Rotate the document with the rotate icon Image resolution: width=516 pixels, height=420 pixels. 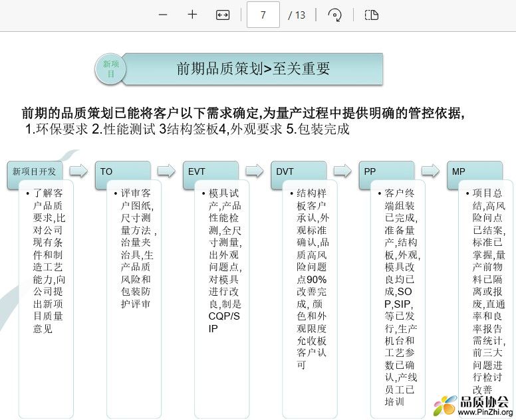[334, 15]
